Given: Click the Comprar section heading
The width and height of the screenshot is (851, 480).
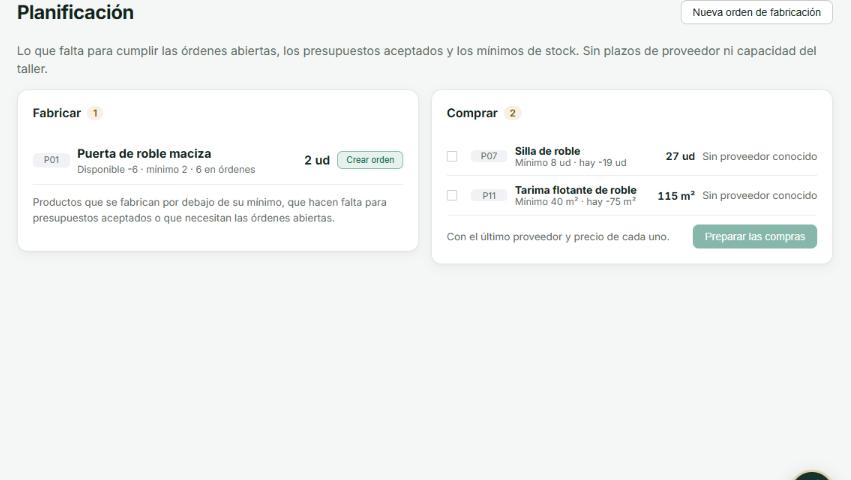Looking at the screenshot, I should [472, 113].
